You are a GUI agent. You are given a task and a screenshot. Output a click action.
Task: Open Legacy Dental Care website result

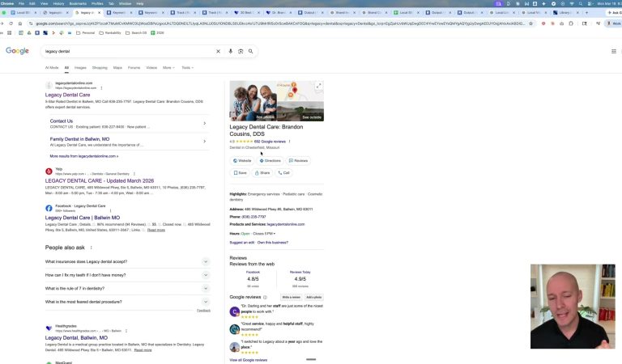point(67,95)
